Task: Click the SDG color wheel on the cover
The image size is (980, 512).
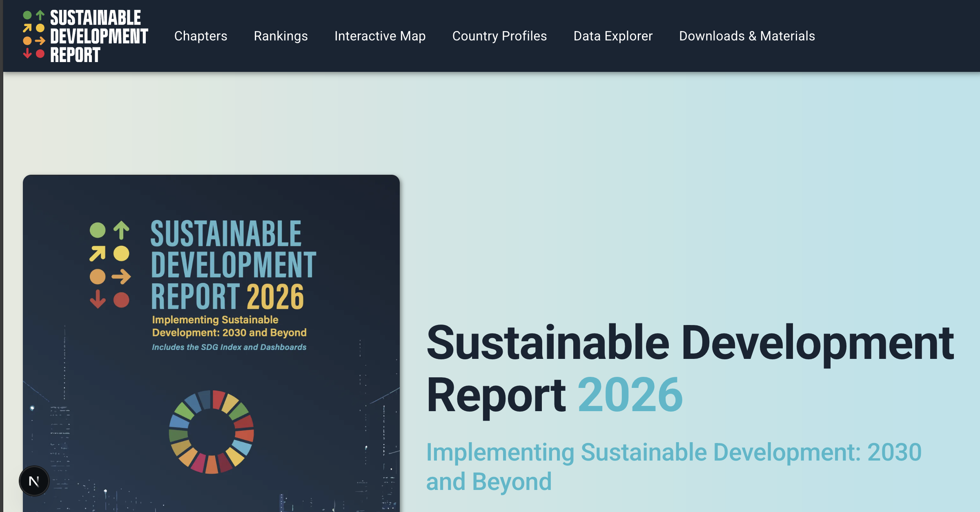Action: [212, 432]
